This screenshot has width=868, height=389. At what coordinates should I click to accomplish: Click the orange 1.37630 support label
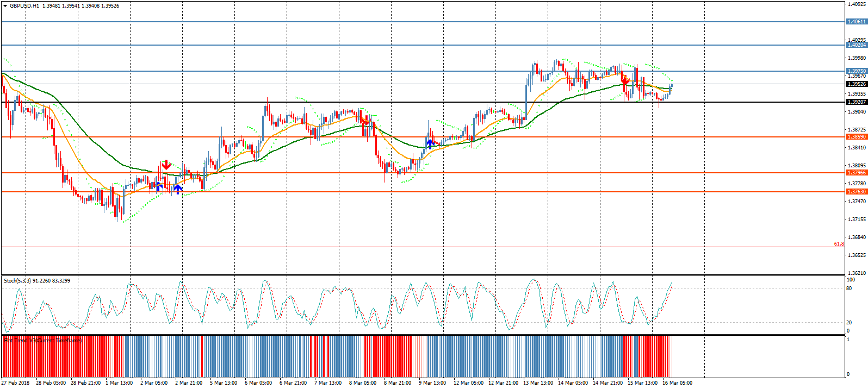pyautogui.click(x=856, y=192)
